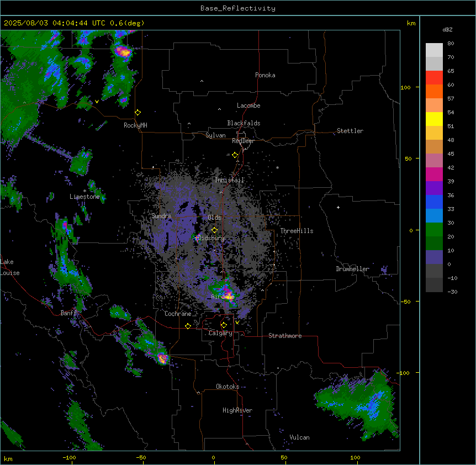The image size is (476, 465).
Task: Click the intense storm cell north of RockyMH
Action: [123, 52]
